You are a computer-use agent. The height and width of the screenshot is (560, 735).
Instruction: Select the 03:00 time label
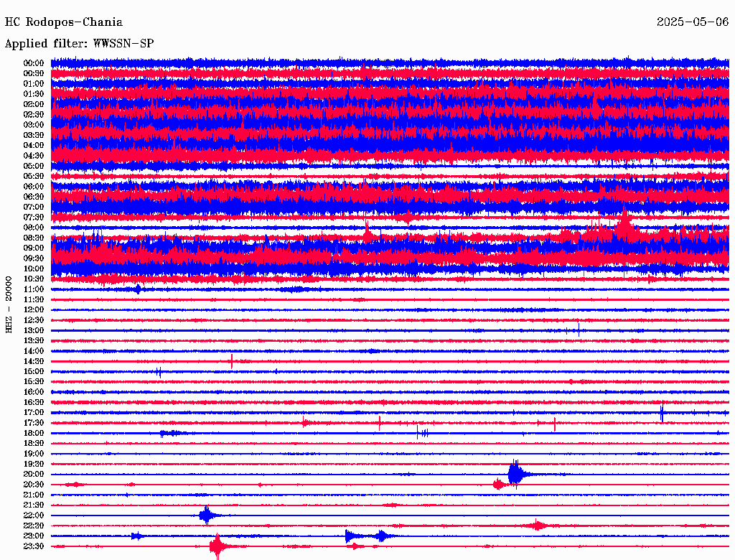(34, 125)
